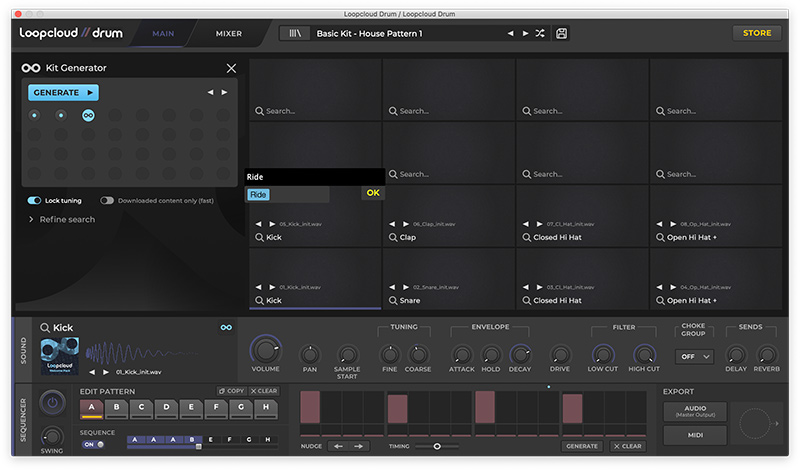This screenshot has height=470, width=800.
Task: Click the SWING knob
Action: pyautogui.click(x=52, y=436)
